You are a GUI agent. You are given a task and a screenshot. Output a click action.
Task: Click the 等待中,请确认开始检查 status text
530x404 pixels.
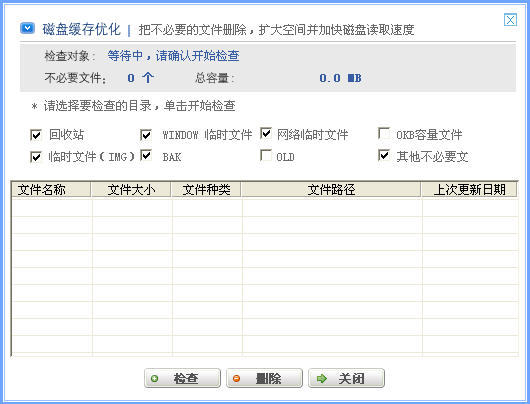(x=173, y=56)
